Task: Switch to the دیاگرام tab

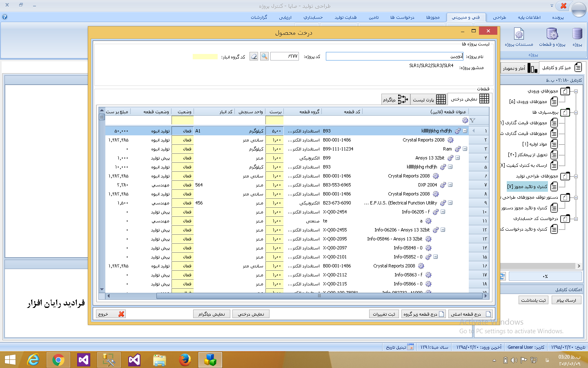Action: [395, 99]
